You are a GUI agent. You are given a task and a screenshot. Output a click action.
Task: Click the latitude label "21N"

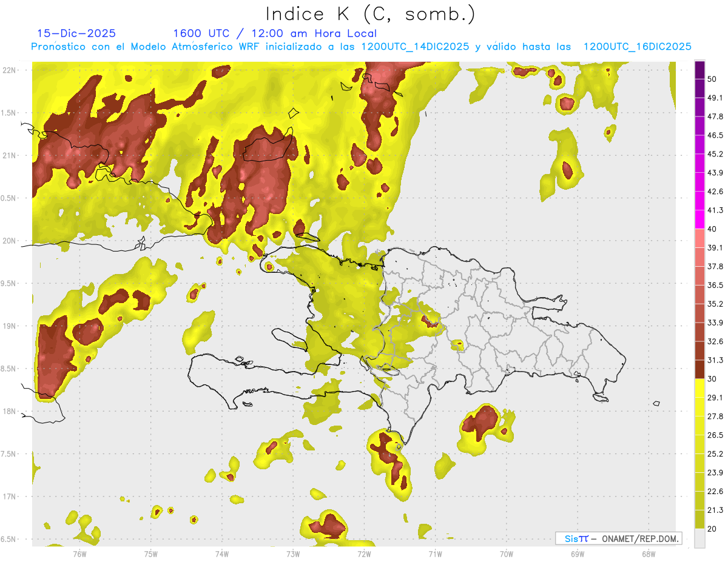point(10,155)
